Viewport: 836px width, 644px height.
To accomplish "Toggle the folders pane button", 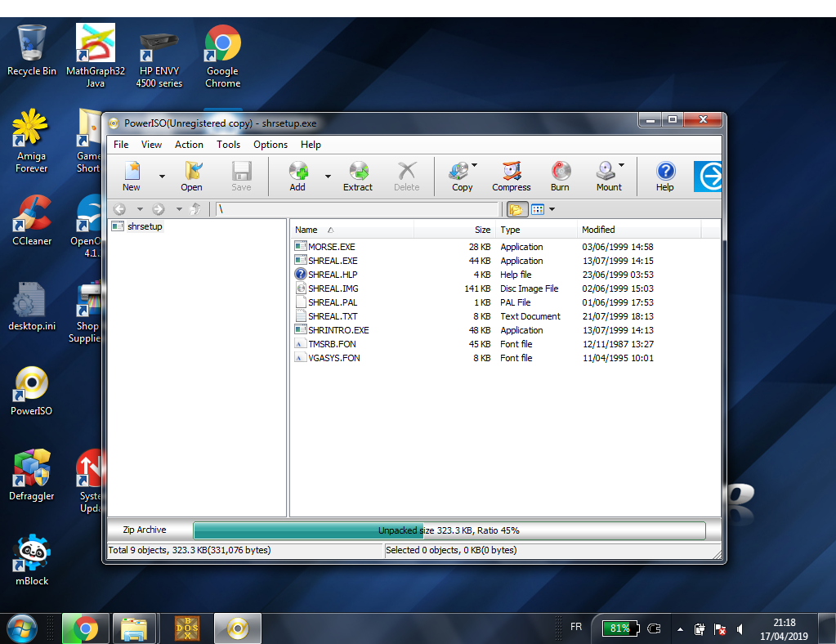I will pyautogui.click(x=516, y=209).
